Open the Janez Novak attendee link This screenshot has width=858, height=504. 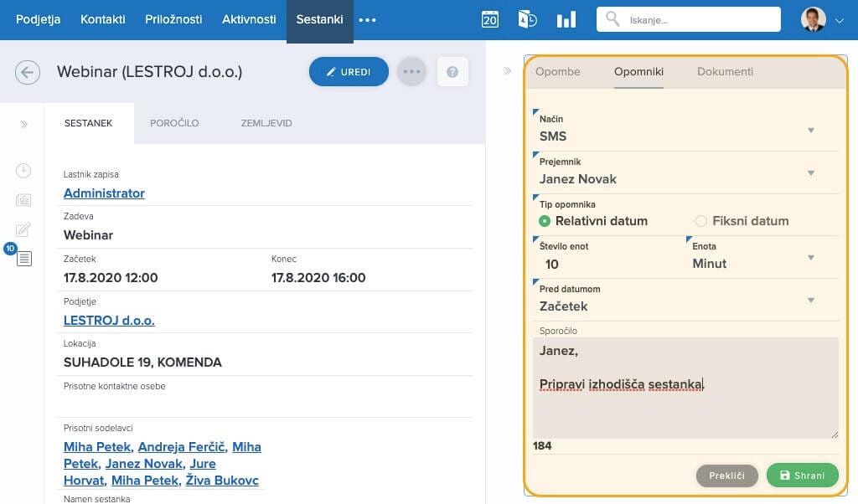(x=144, y=464)
